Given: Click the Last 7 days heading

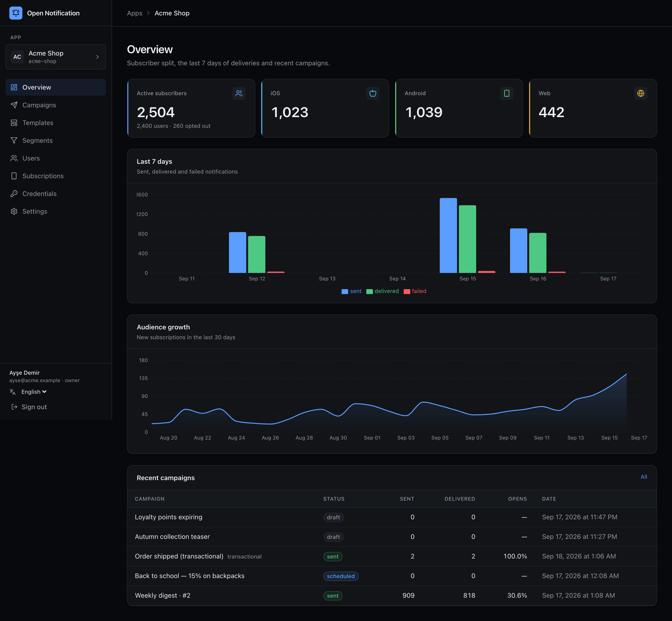Looking at the screenshot, I should coord(154,162).
